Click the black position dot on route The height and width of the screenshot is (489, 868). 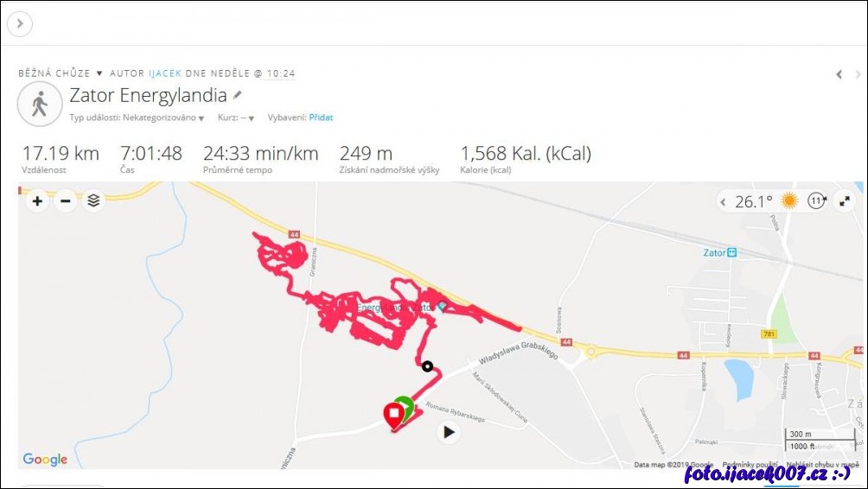(427, 365)
